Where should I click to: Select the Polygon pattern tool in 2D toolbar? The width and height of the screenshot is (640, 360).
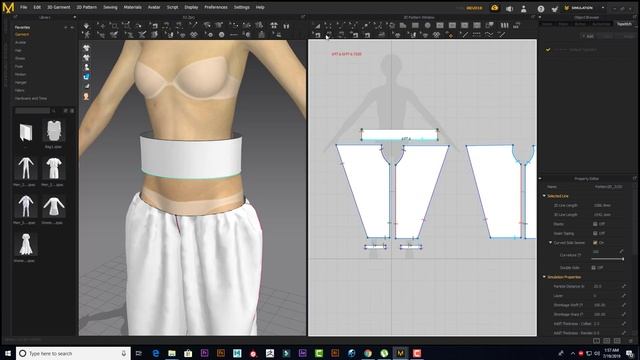(x=403, y=25)
